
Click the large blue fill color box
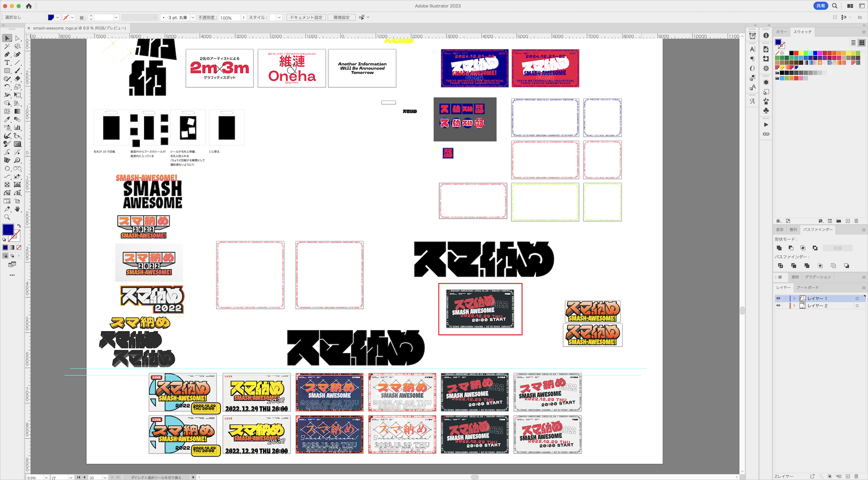click(8, 229)
